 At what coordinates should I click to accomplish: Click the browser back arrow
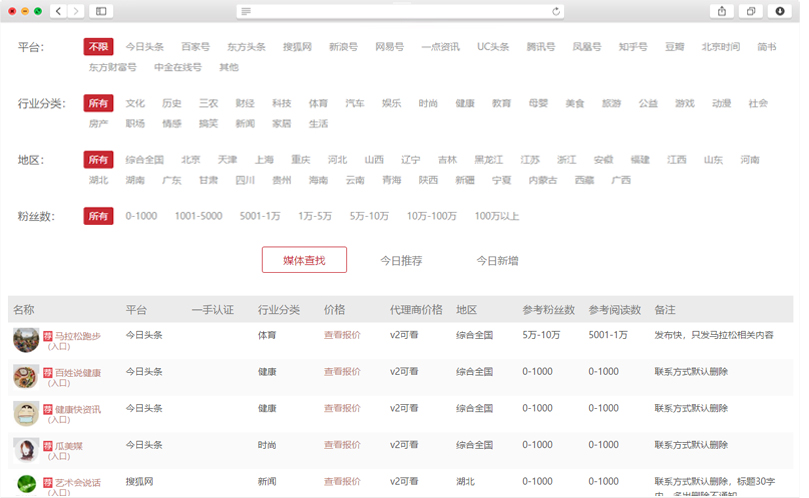[x=59, y=11]
